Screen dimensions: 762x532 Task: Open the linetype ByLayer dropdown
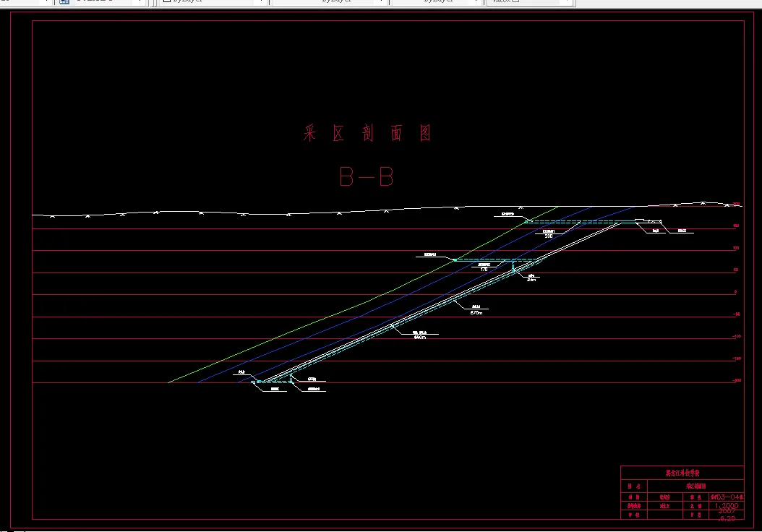[x=330, y=1]
